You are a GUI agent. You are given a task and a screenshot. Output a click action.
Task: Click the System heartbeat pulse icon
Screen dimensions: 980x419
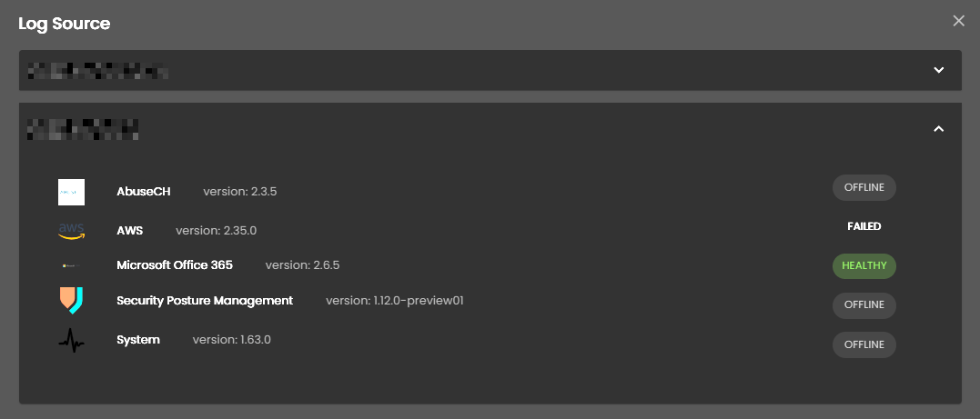click(x=71, y=340)
